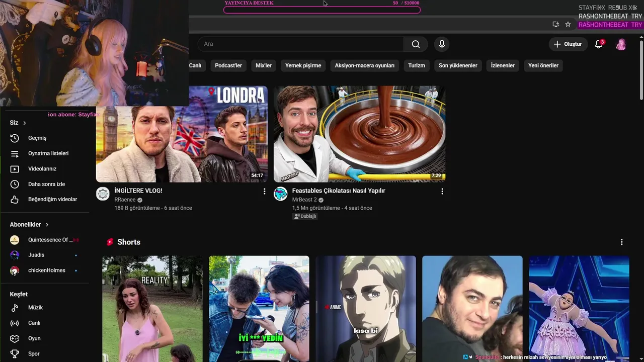Select the Mix'ler filter chip
The height and width of the screenshot is (362, 644).
tap(264, 65)
